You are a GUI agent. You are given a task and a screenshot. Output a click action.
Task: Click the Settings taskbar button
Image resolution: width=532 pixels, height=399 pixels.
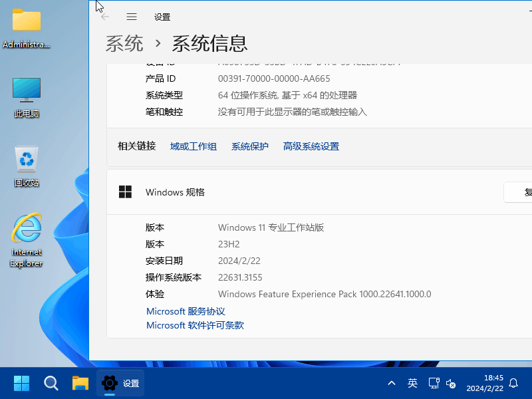[x=120, y=384]
